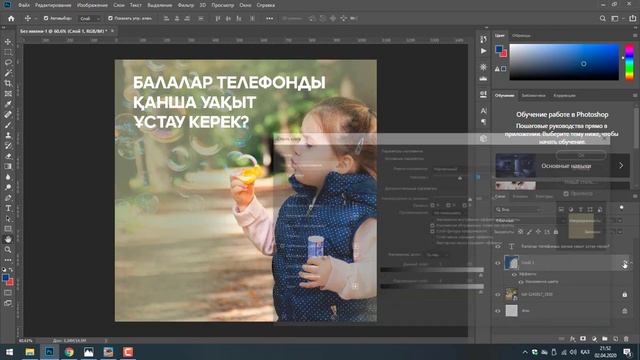
Task: Select the Blur tool
Action: pos(8,177)
